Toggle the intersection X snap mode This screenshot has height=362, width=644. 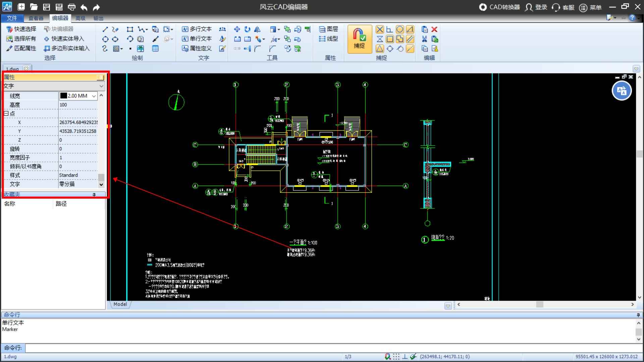point(379,29)
